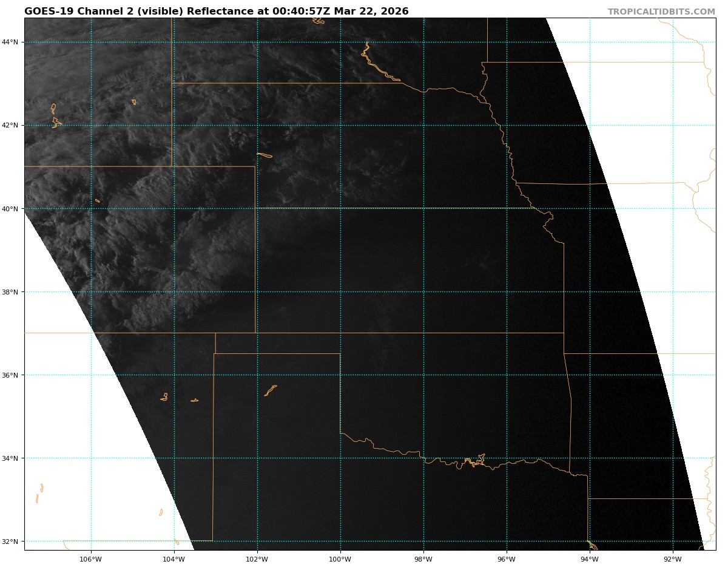Pick the 36°N latitude axis label
This screenshot has height=564, width=728.
pos(10,375)
